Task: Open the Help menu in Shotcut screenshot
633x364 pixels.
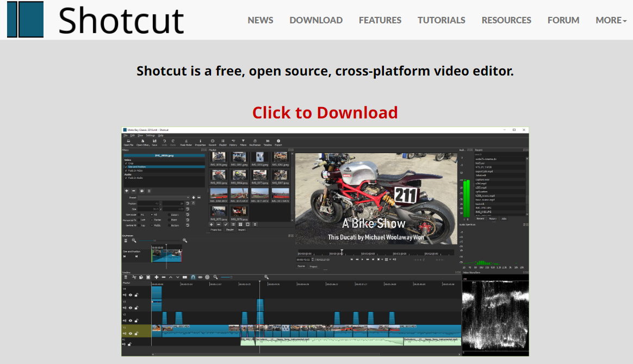Action: tap(160, 135)
